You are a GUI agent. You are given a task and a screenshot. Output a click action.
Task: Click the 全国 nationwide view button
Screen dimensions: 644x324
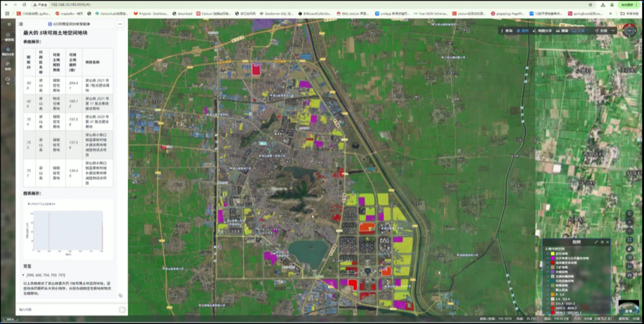click(601, 30)
